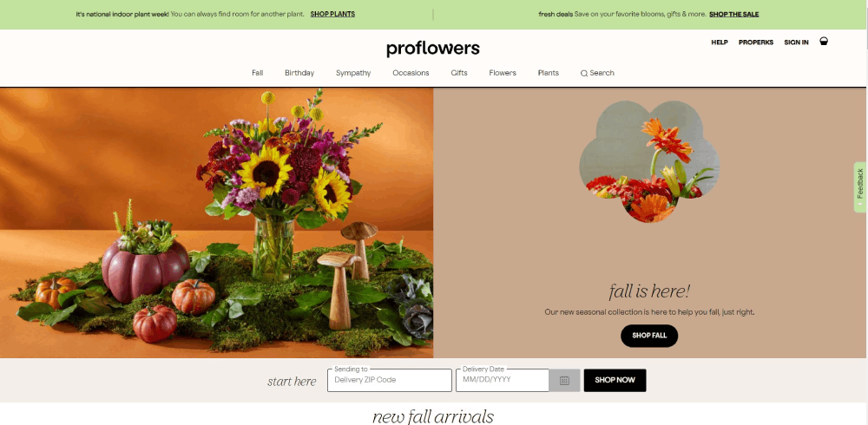Click the SHOP FALL button
Viewport: 868px width, 425px height.
[649, 336]
